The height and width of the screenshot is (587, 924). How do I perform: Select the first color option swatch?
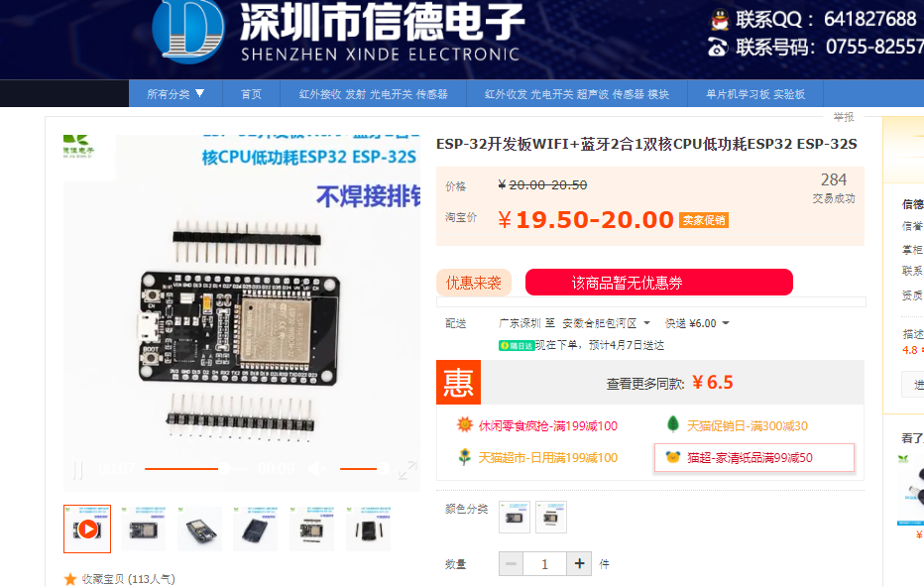click(515, 517)
